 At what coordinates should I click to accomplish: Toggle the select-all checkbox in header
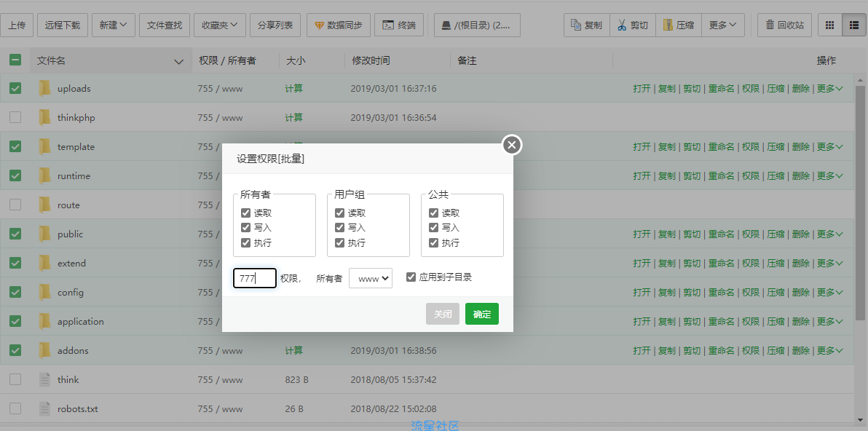click(15, 60)
